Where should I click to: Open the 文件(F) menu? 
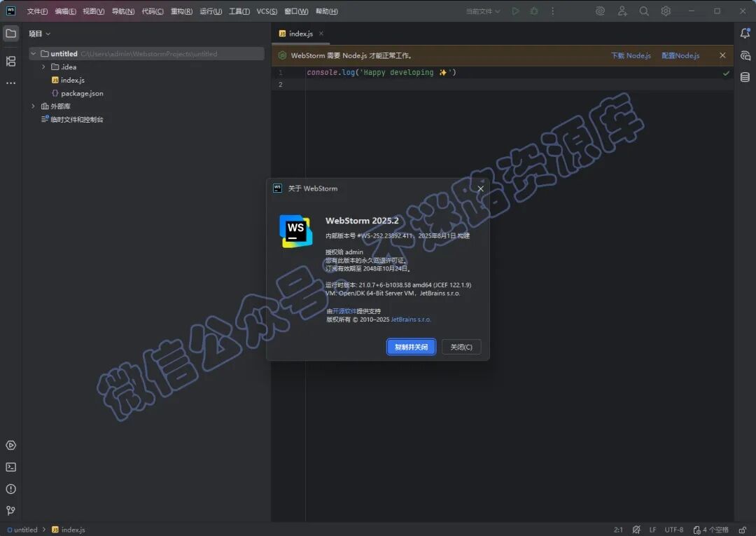click(x=37, y=11)
